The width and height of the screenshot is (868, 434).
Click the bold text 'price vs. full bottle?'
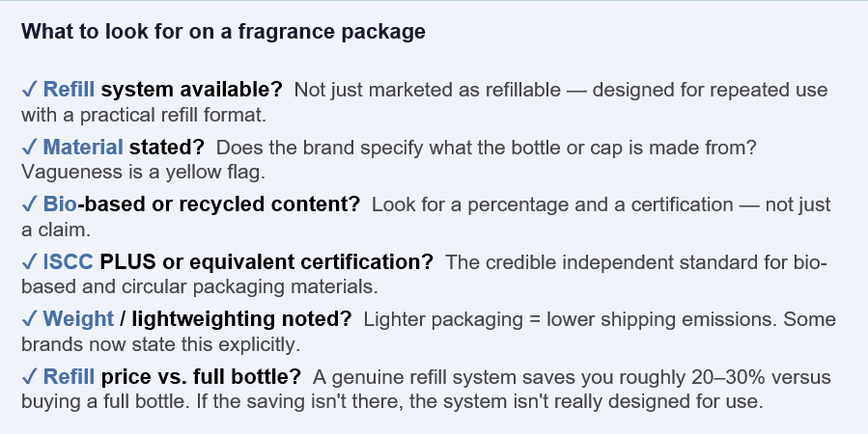point(200,376)
